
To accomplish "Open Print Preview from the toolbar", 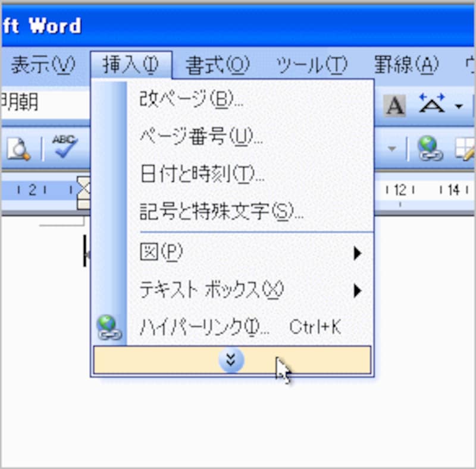I will tap(19, 149).
